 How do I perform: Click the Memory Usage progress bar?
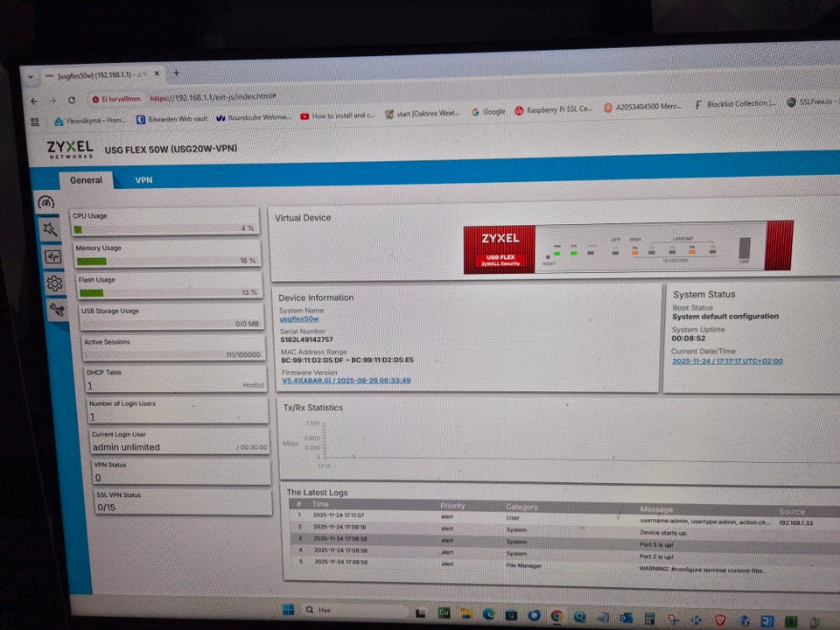tap(168, 261)
